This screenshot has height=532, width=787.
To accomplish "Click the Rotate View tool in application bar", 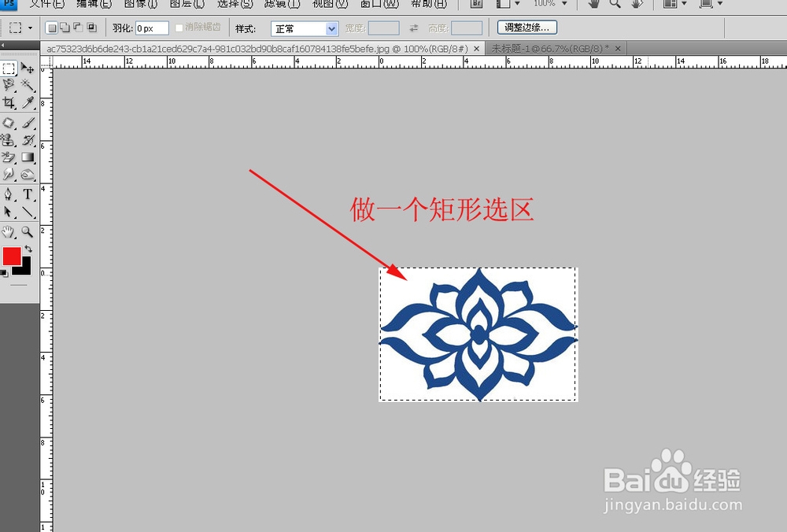I will [637, 3].
